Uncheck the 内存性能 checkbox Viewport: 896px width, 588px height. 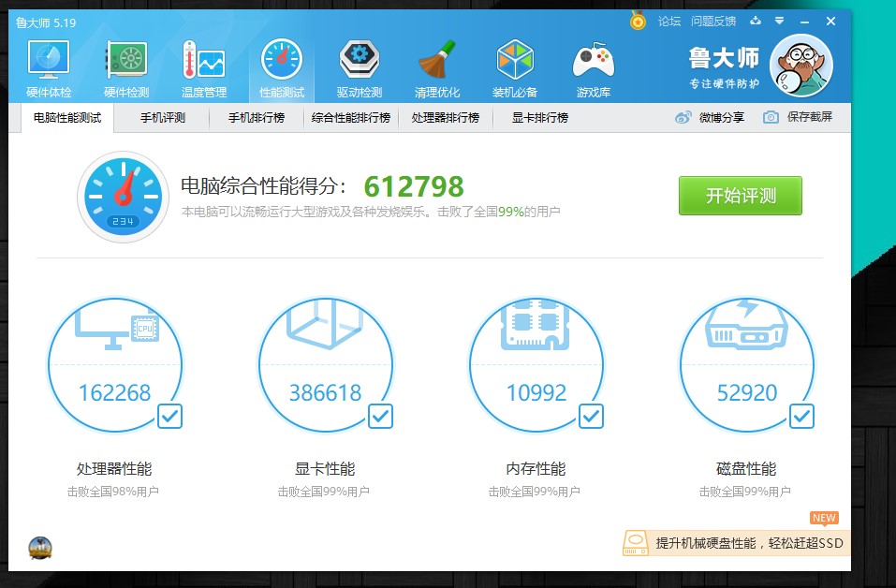pyautogui.click(x=592, y=416)
